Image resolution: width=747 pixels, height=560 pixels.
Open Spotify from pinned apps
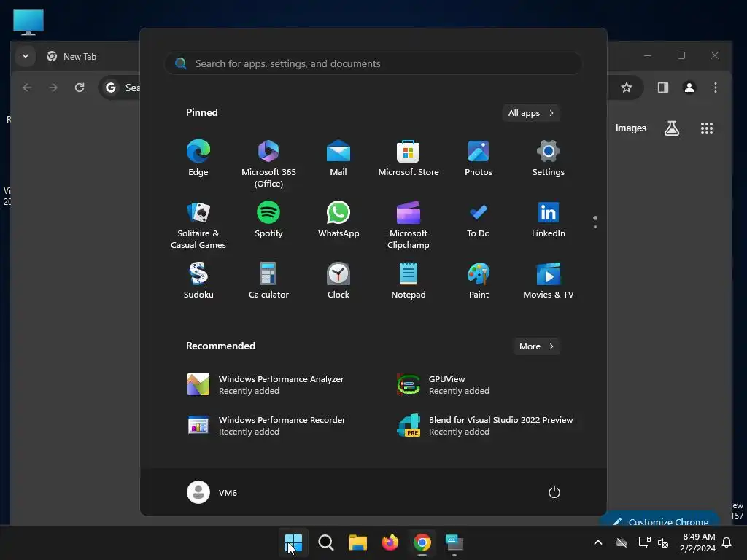(x=268, y=219)
